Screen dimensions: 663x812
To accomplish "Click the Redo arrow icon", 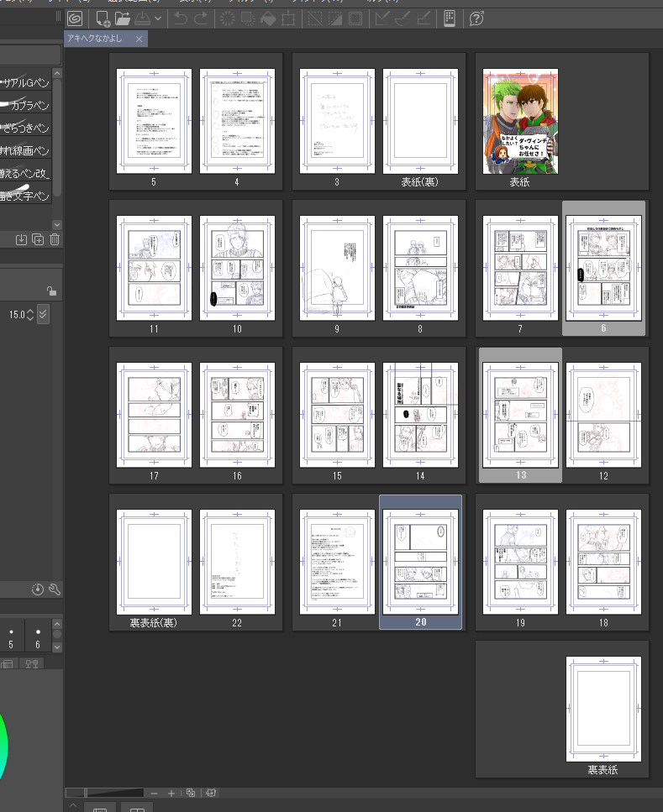I will (201, 19).
